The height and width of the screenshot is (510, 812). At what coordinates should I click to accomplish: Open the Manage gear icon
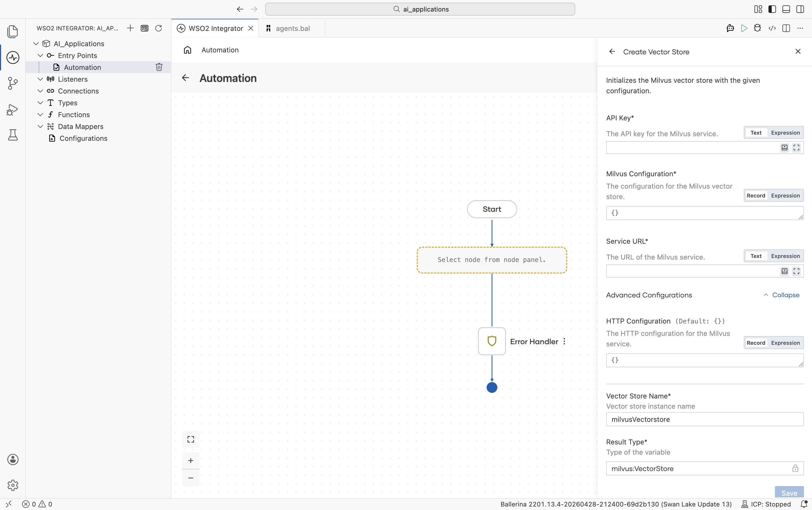coord(13,485)
